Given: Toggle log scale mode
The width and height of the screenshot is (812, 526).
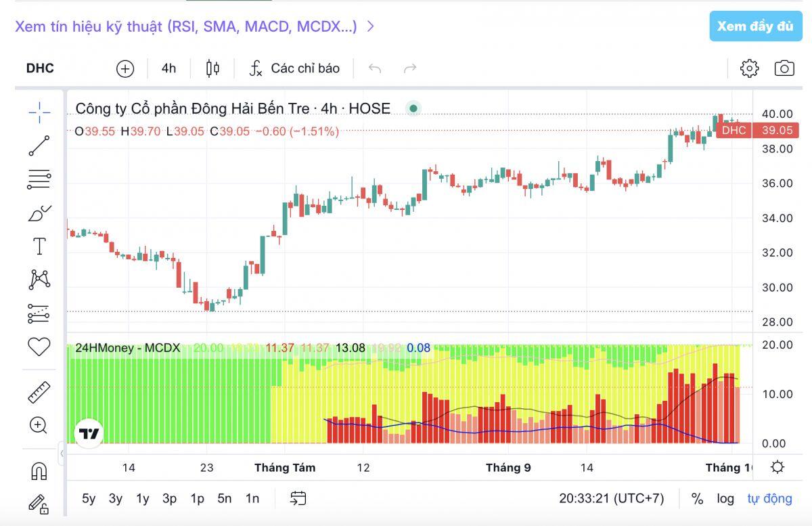Looking at the screenshot, I should 725,499.
